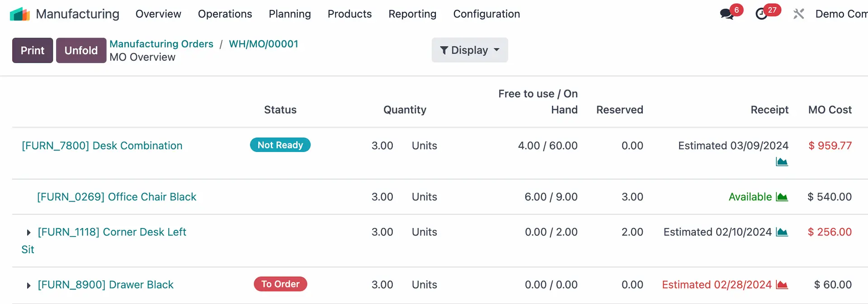Expand the Drawer Black row

(29, 285)
